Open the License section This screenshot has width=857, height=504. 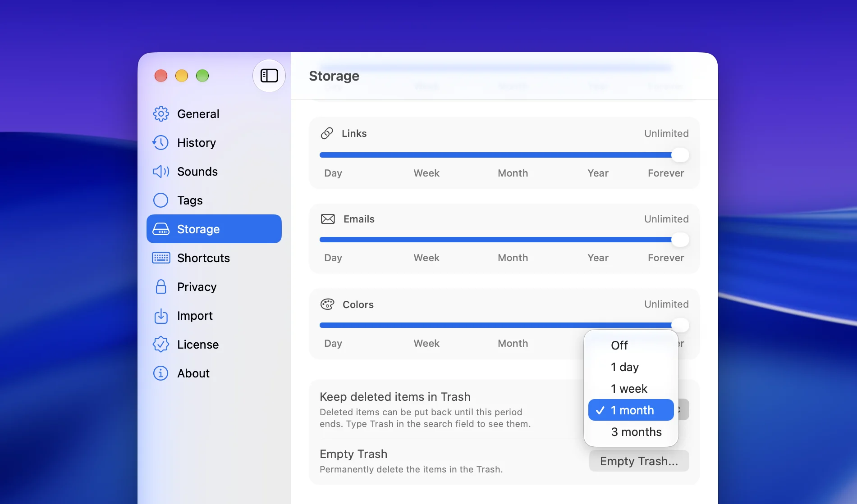click(214, 345)
